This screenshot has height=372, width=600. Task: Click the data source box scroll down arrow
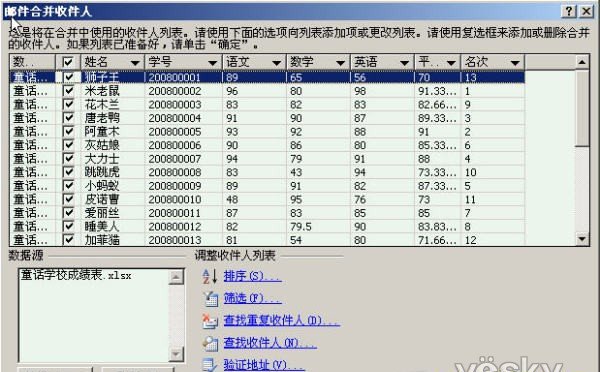[x=176, y=354]
